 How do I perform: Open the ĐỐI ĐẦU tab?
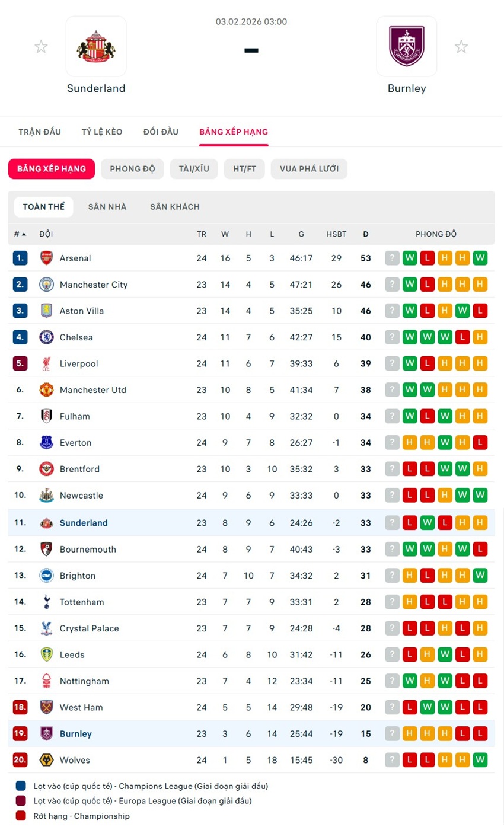[161, 132]
